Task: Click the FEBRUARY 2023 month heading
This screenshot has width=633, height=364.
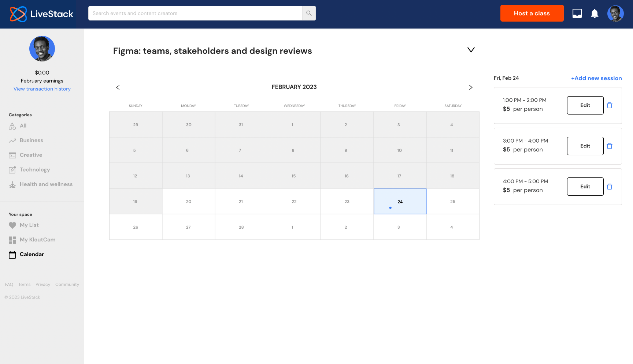Action: 294,87
